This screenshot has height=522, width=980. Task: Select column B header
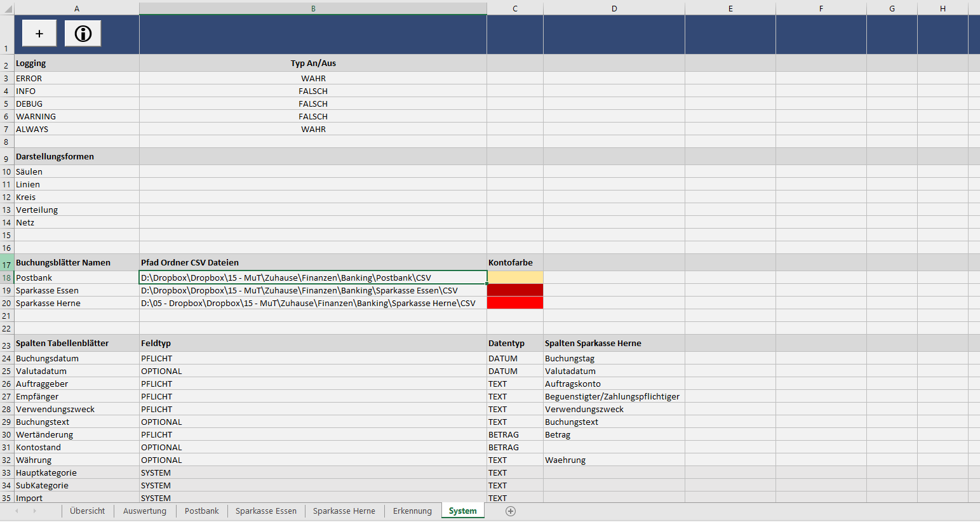[313, 8]
